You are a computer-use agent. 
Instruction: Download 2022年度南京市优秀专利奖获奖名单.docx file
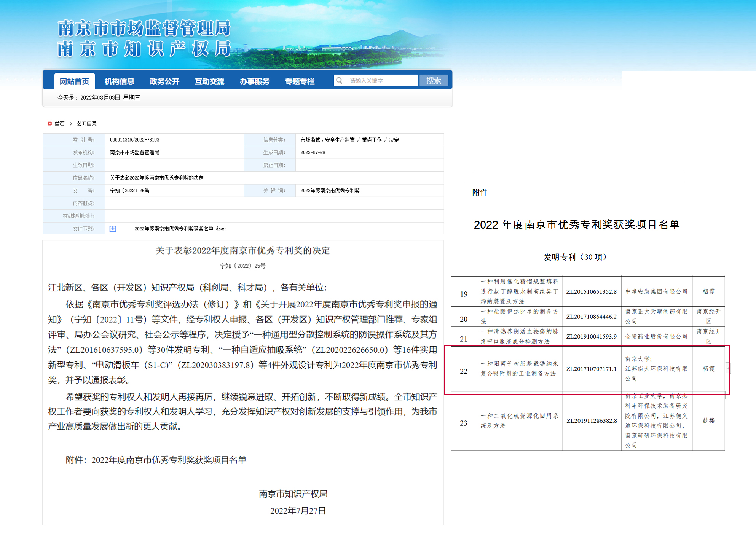[180, 229]
